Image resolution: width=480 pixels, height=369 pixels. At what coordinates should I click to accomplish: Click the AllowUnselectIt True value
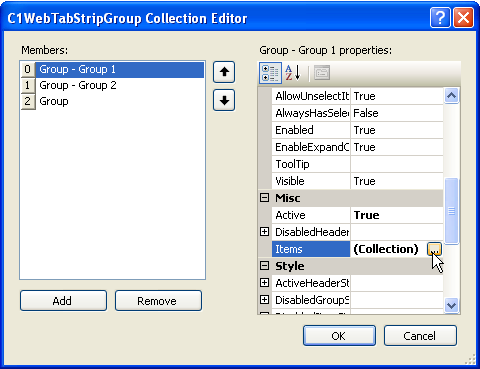click(x=397, y=96)
